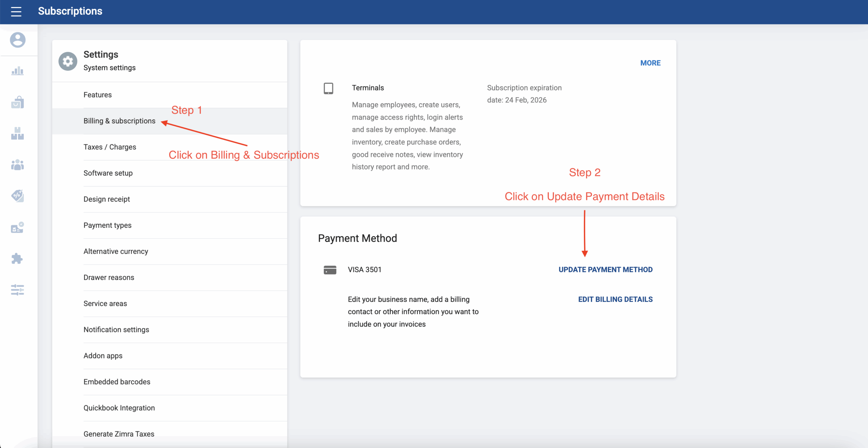Switch to the Features settings section
Screen dimensions: 868x448
click(x=97, y=95)
